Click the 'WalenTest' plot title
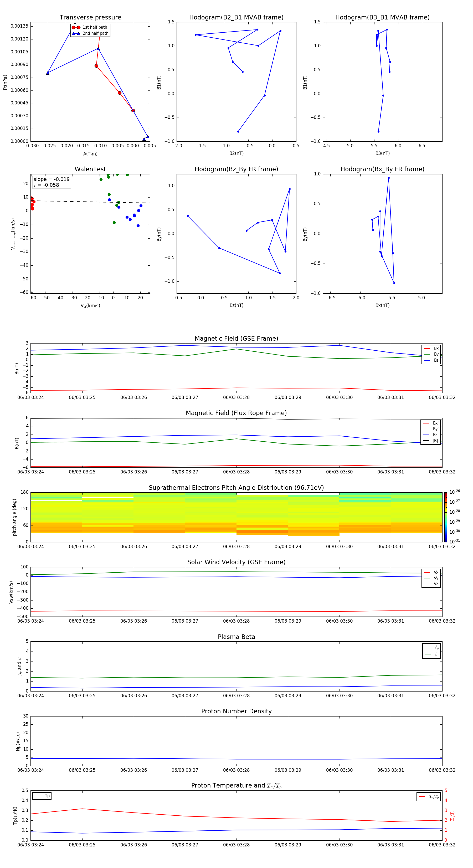The image size is (473, 868). coord(90,169)
